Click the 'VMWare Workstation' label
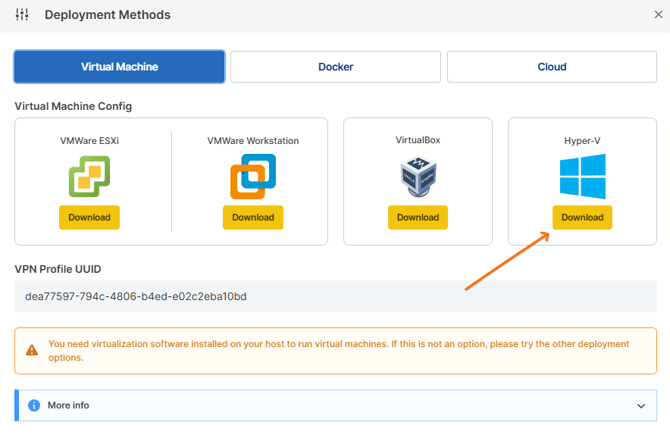 253,141
